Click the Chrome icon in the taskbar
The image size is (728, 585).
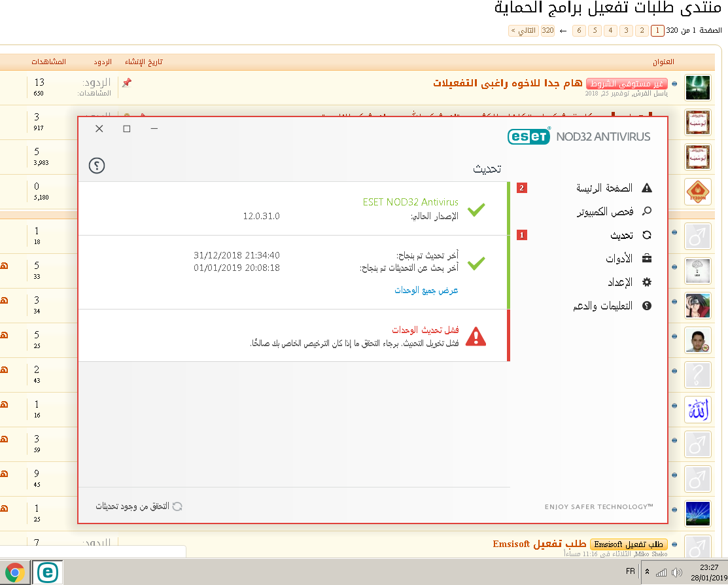pyautogui.click(x=15, y=572)
